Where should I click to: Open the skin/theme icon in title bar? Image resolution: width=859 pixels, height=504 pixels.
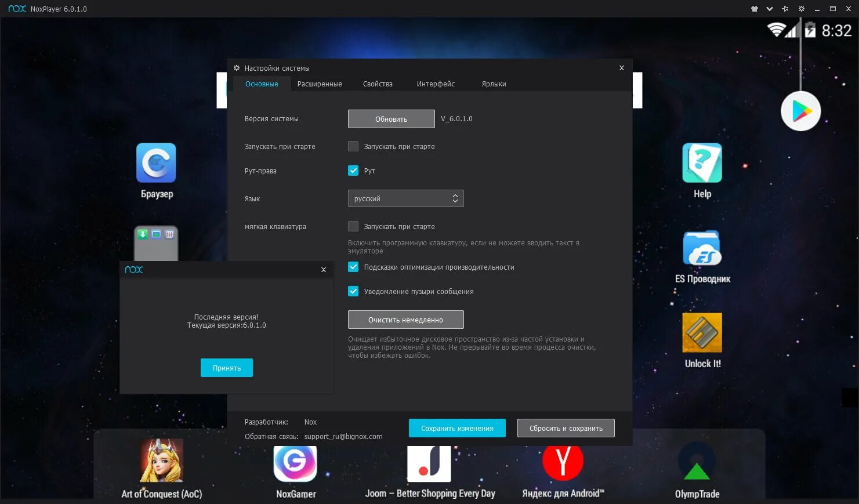pos(754,9)
